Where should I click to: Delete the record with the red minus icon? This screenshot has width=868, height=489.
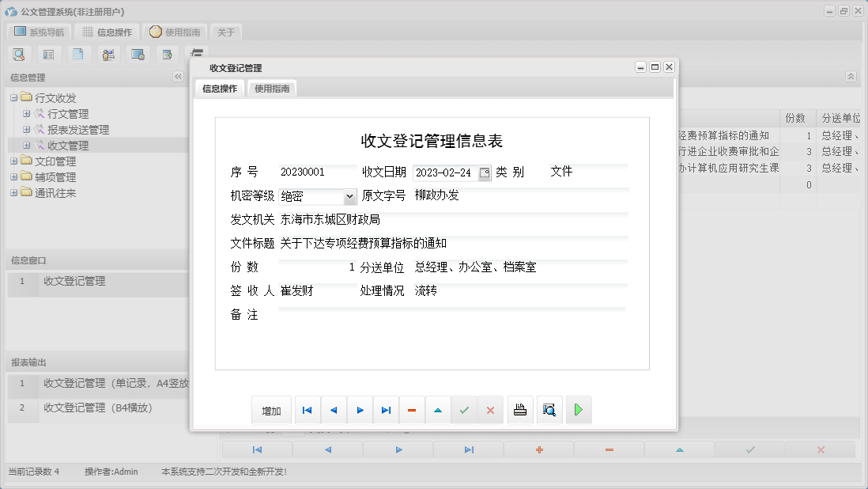[412, 410]
